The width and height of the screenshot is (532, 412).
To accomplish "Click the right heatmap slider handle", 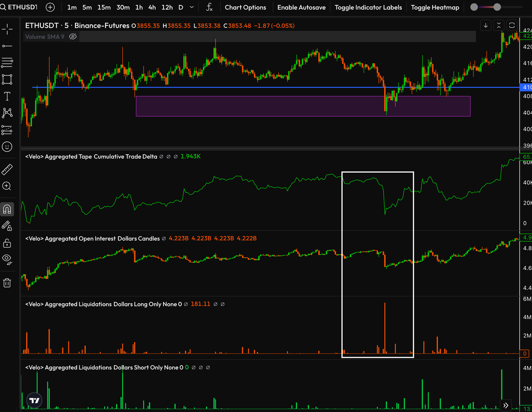I will [497, 7].
